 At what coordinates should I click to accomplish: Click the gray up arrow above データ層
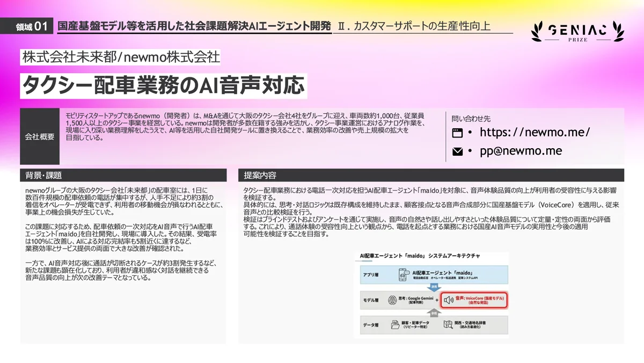434,313
